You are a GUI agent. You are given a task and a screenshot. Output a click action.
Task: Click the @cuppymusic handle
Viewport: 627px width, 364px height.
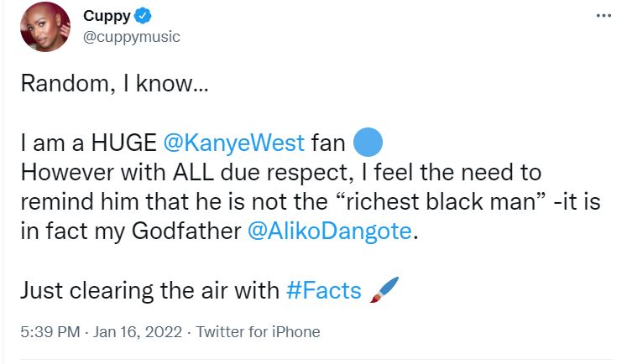[132, 37]
